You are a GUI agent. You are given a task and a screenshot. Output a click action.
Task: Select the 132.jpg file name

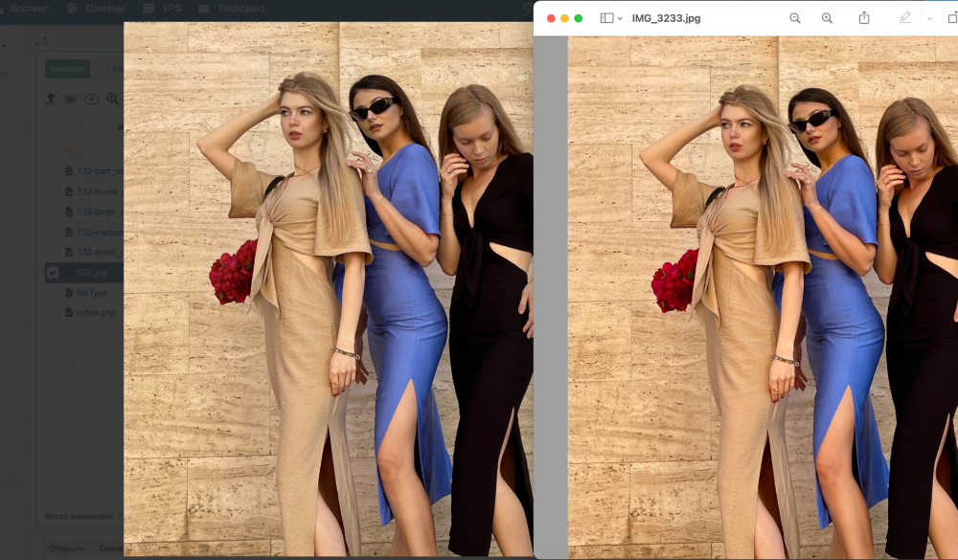point(92,273)
